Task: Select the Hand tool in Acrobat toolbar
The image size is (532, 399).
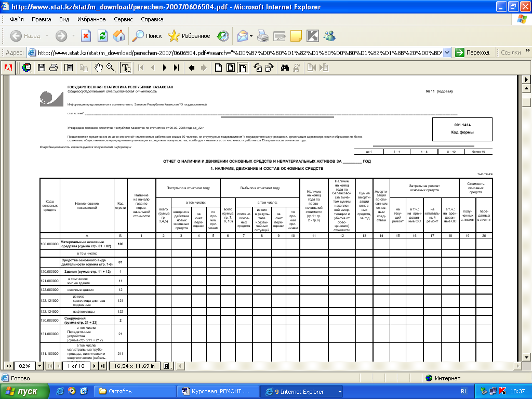Action: (x=99, y=68)
